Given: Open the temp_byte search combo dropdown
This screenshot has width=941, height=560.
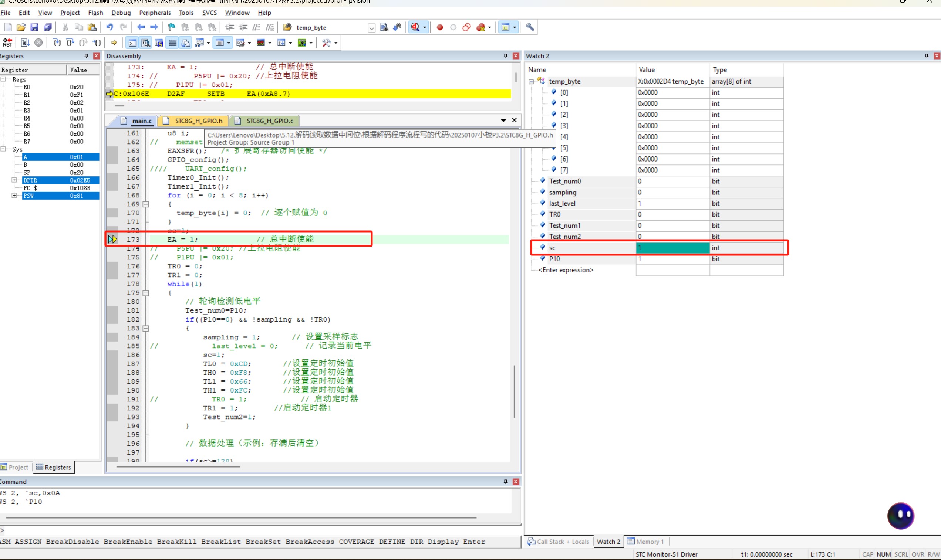Looking at the screenshot, I should [x=372, y=28].
